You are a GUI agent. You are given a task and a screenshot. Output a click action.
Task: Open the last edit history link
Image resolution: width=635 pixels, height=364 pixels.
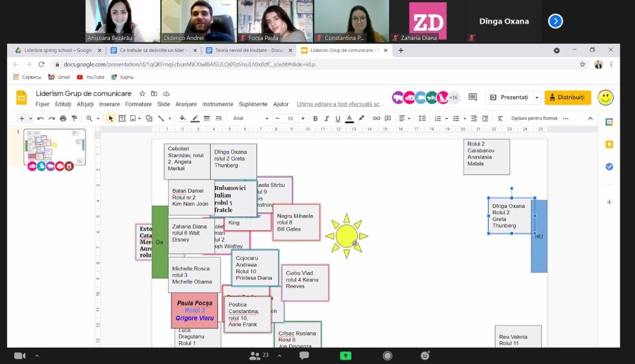tap(338, 105)
